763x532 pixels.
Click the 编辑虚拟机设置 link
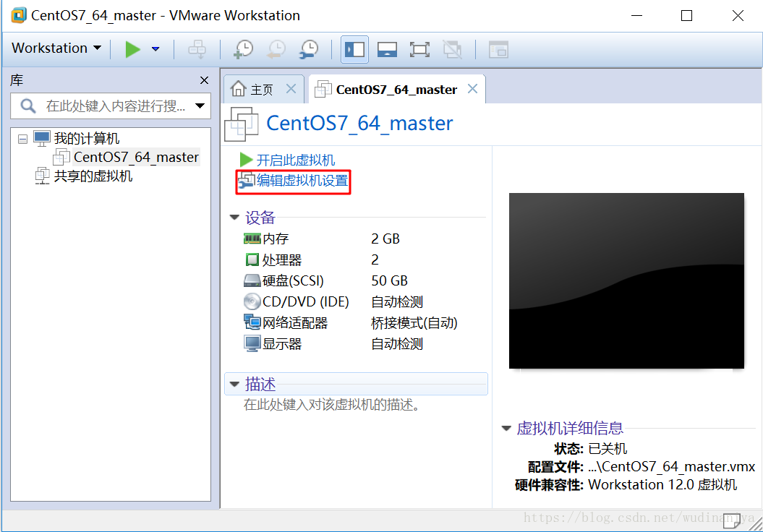[x=302, y=181]
